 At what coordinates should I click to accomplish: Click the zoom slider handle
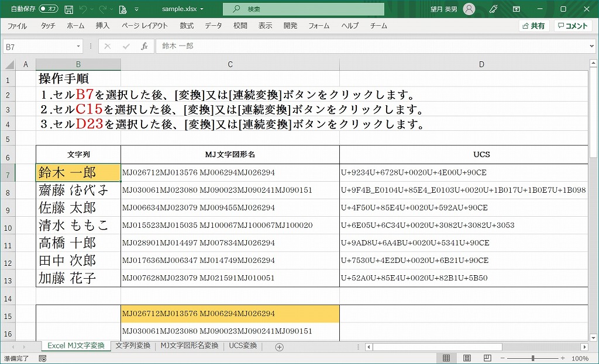pos(532,358)
